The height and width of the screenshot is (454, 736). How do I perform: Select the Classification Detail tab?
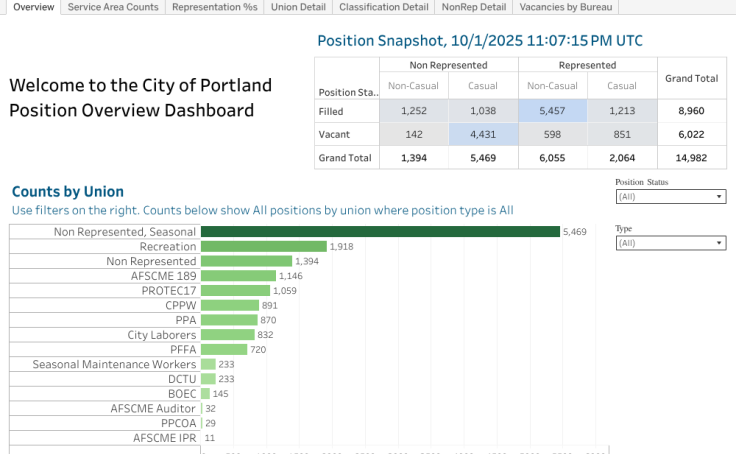coord(384,7)
